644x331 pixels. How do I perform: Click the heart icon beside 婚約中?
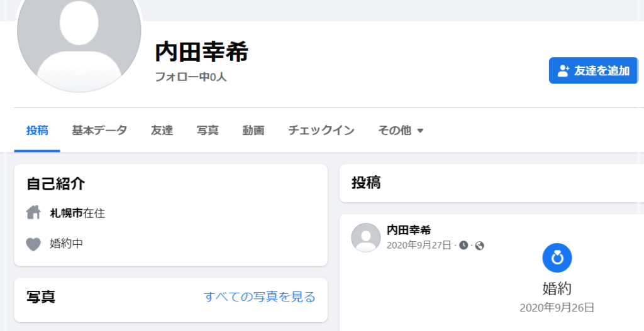pyautogui.click(x=33, y=244)
